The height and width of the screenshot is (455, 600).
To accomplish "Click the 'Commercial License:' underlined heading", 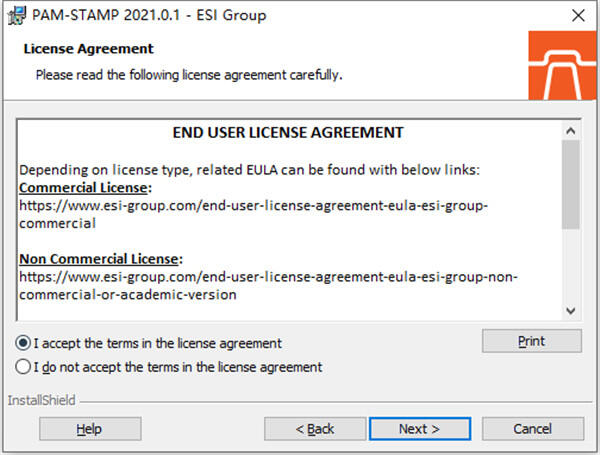I will click(85, 188).
